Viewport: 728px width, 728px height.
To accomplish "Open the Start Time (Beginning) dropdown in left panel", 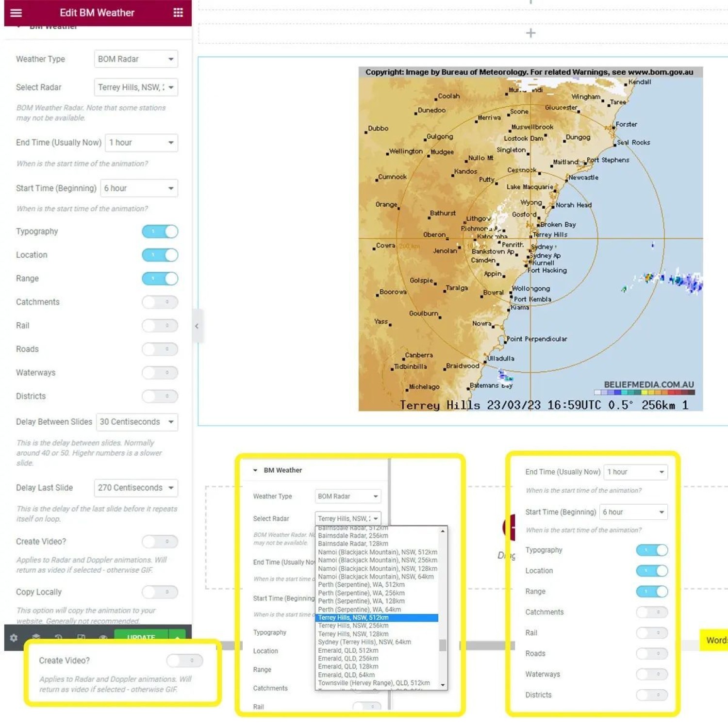I will (139, 188).
